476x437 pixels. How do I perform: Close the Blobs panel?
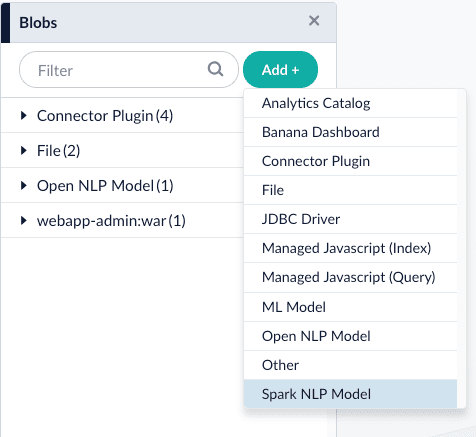click(314, 21)
